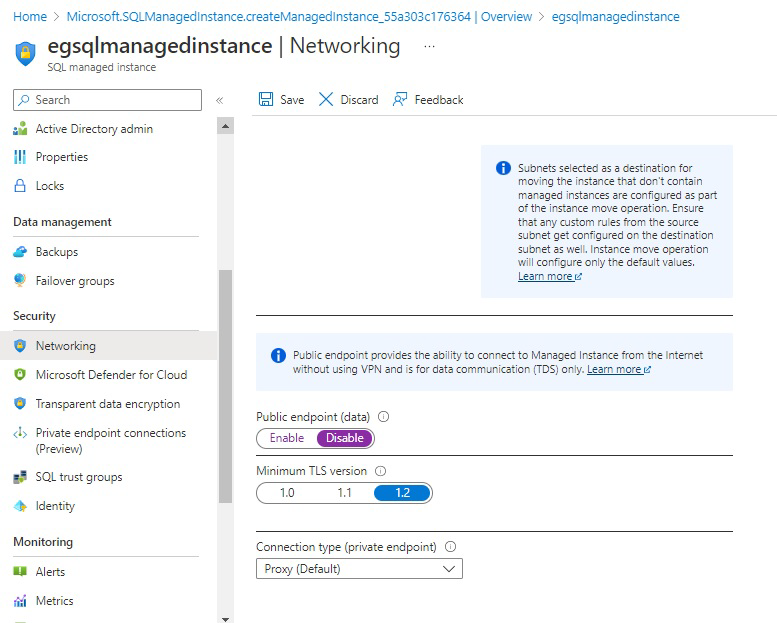Click the sidebar scroll up arrow
The height and width of the screenshot is (623, 777).
[225, 126]
